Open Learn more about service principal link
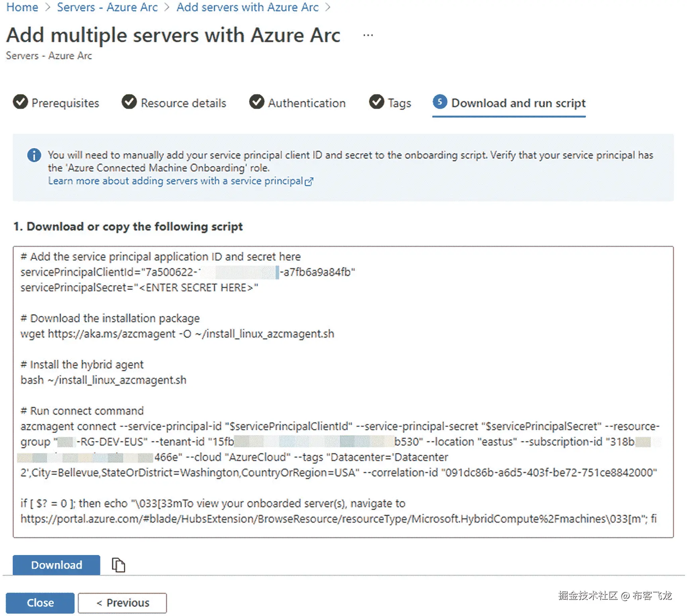This screenshot has height=616, width=687. click(180, 181)
